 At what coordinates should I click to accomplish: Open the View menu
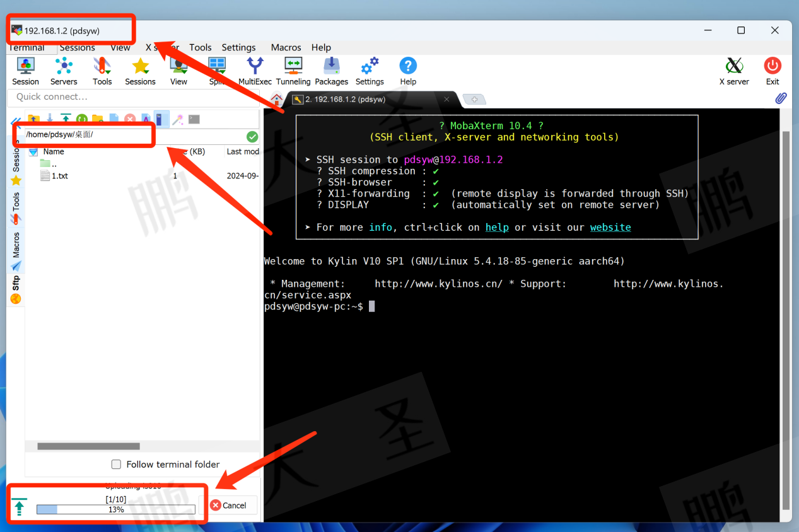tap(120, 47)
